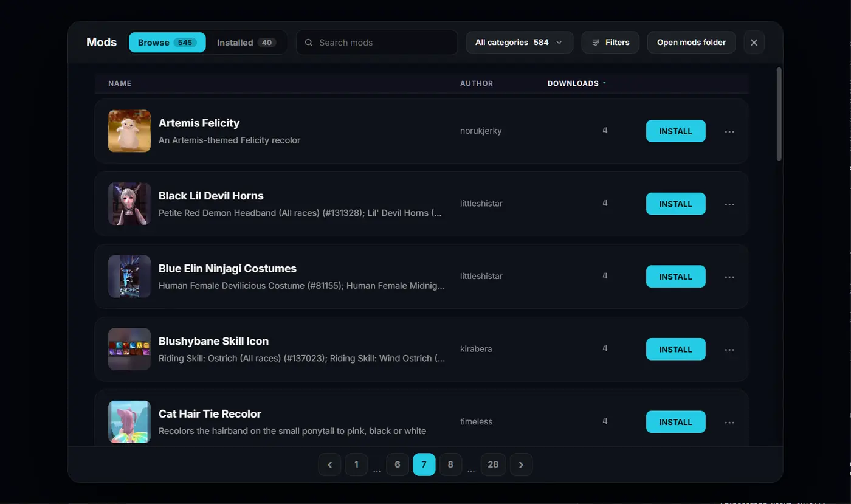Install the Black Lil Devil Horns mod
This screenshot has height=504, width=851.
[x=675, y=204]
